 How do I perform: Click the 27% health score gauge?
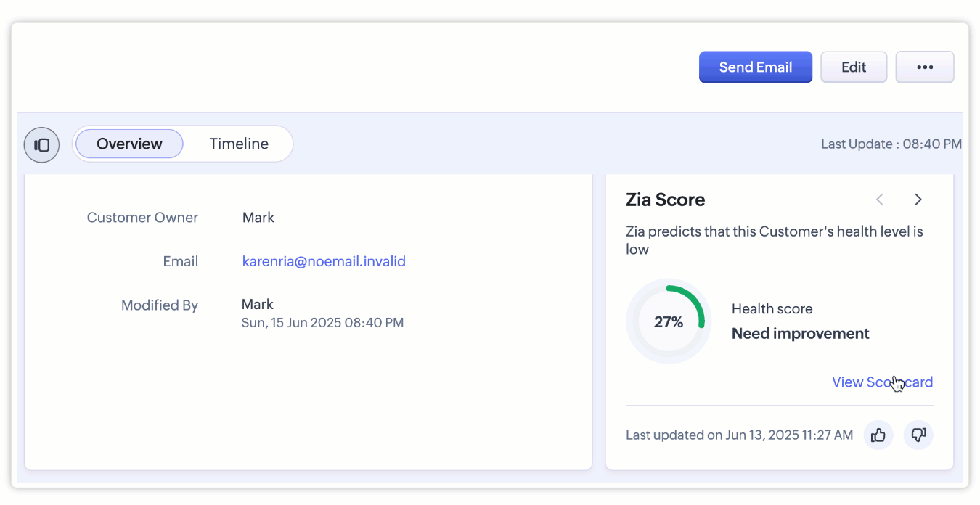point(669,321)
